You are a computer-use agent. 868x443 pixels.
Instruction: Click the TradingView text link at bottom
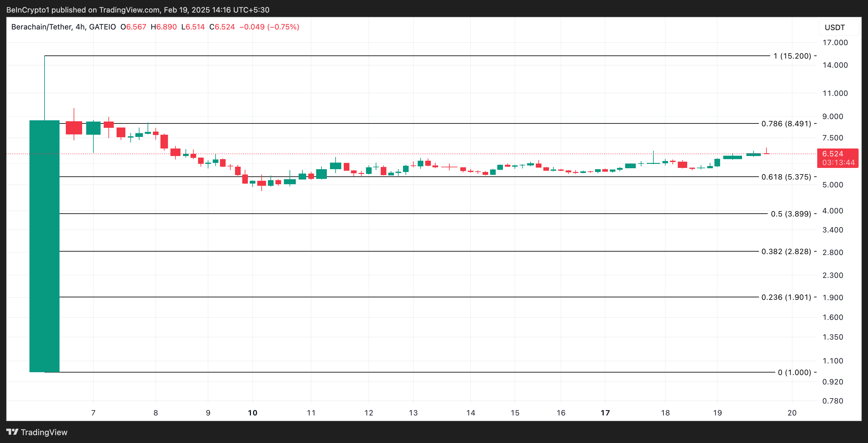coord(44,432)
